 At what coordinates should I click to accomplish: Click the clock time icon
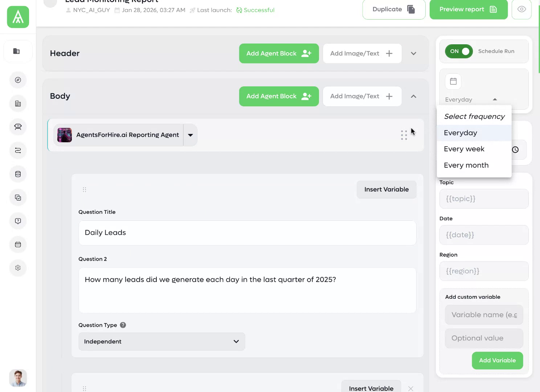(515, 150)
